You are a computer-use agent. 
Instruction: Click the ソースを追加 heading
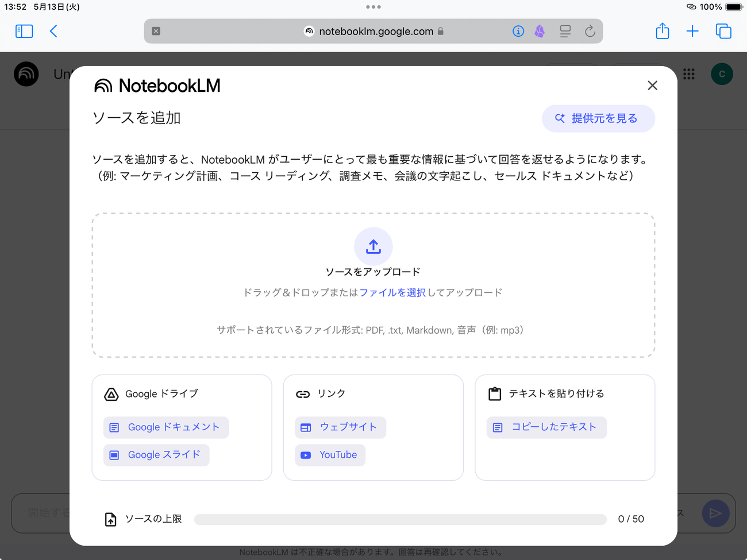point(137,118)
